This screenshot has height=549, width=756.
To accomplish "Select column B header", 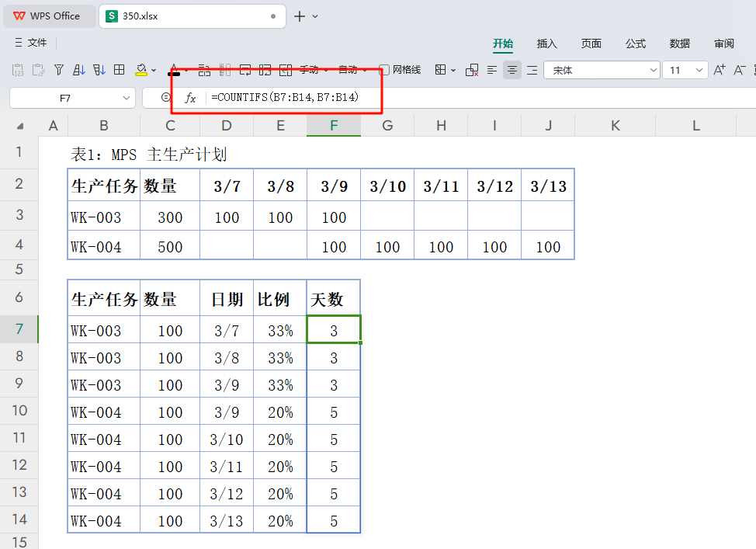I will point(104,126).
